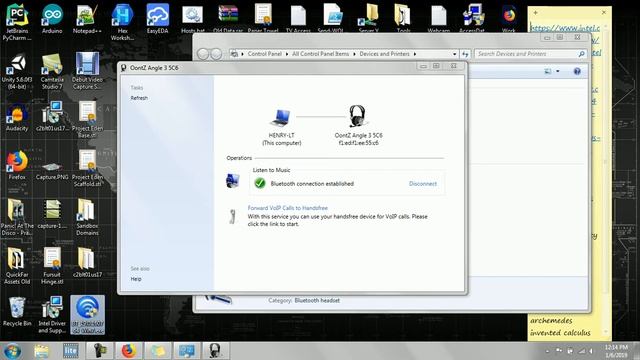Viewport: 640px width, 360px height.
Task: Open Firefox from the taskbar
Action: [x=128, y=351]
